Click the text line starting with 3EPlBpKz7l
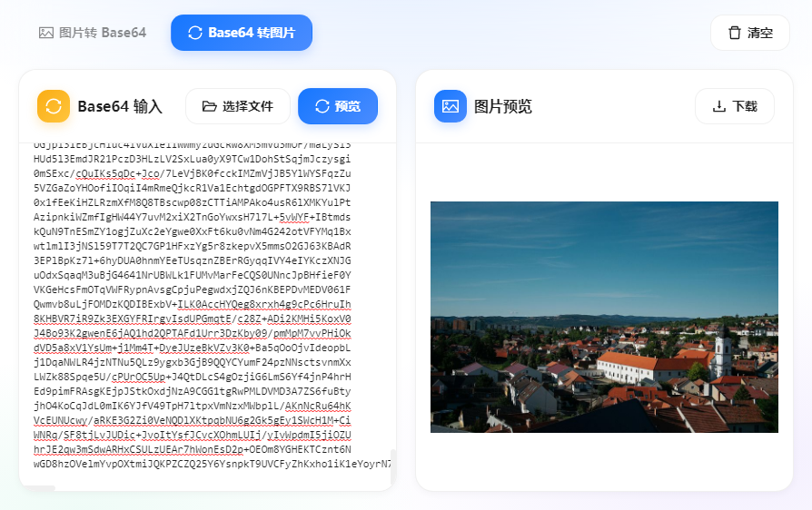This screenshot has width=812, height=510. [x=193, y=260]
